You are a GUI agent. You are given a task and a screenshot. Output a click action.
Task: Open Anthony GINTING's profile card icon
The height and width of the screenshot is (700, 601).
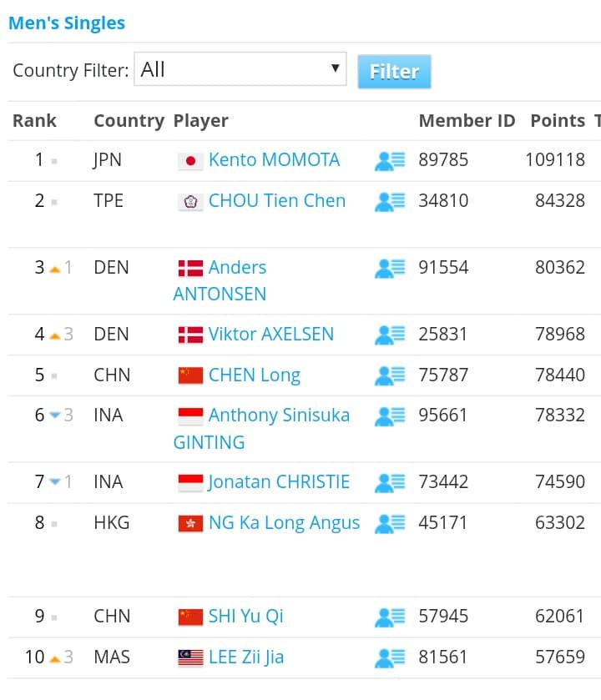[390, 416]
